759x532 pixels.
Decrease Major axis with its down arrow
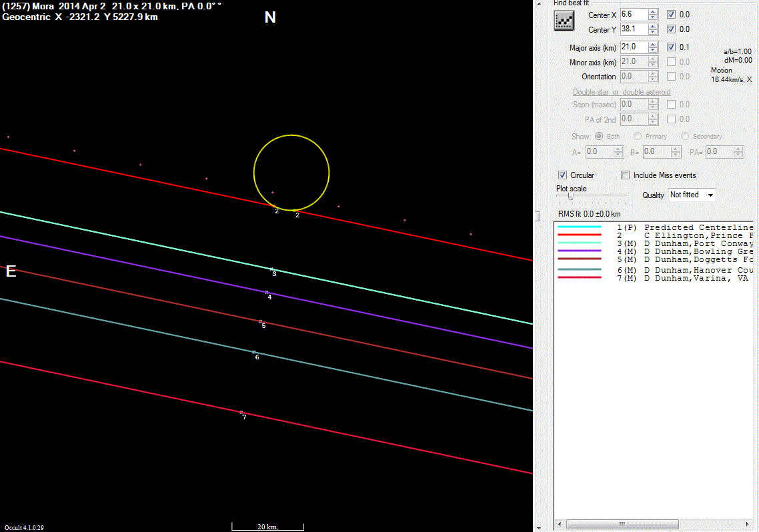pos(653,50)
